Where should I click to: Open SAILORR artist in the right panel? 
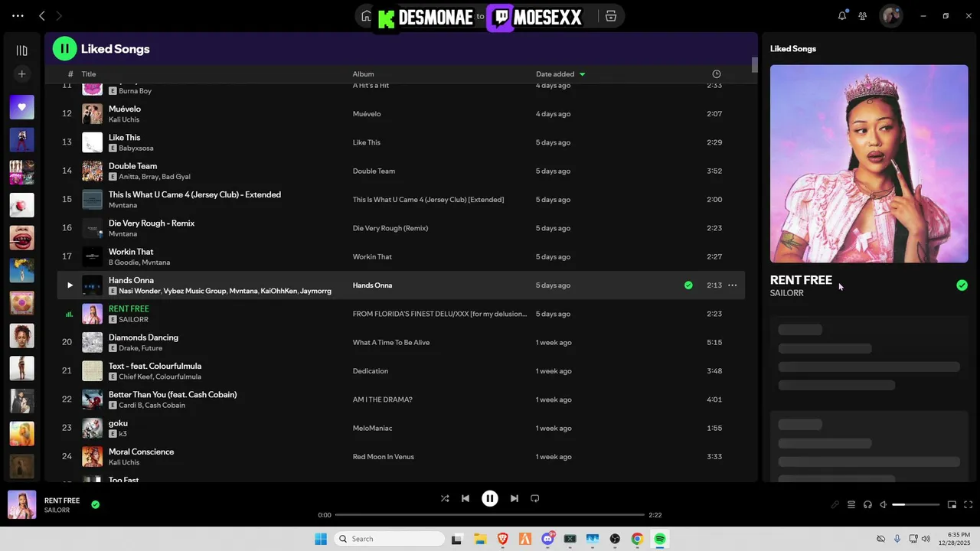click(x=787, y=293)
